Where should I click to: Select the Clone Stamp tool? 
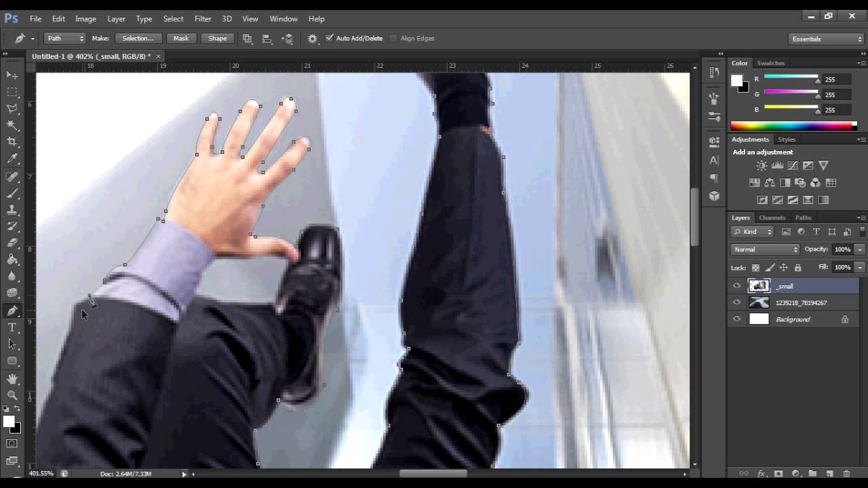[12, 209]
